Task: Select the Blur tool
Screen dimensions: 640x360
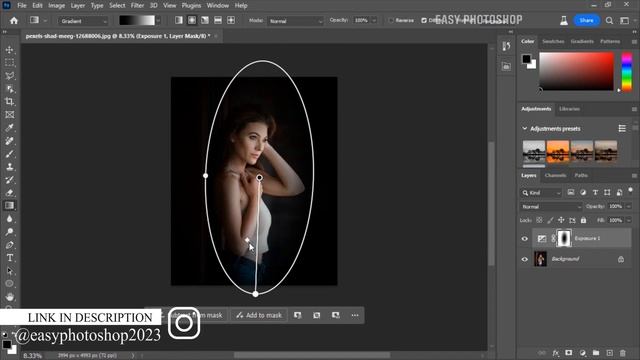Action: click(9, 219)
